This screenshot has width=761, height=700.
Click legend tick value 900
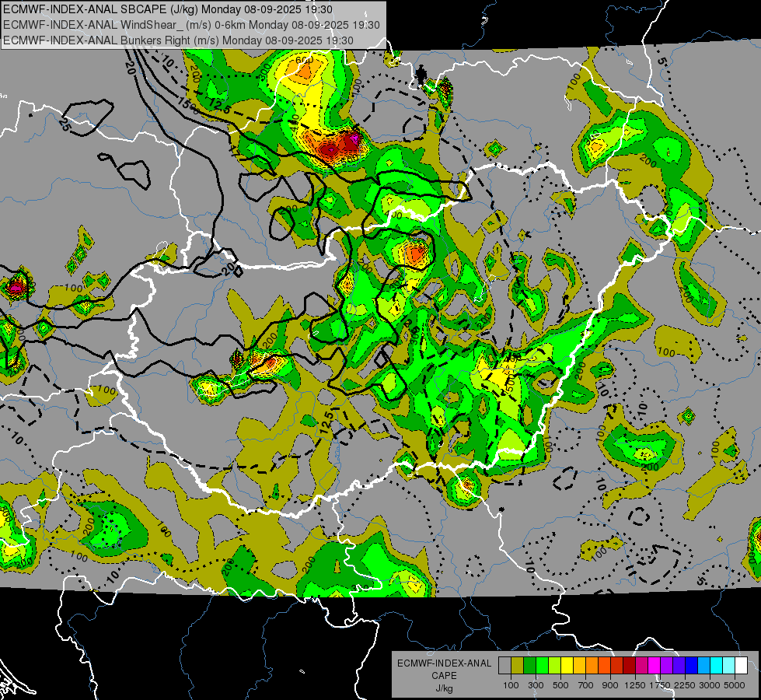click(x=610, y=685)
